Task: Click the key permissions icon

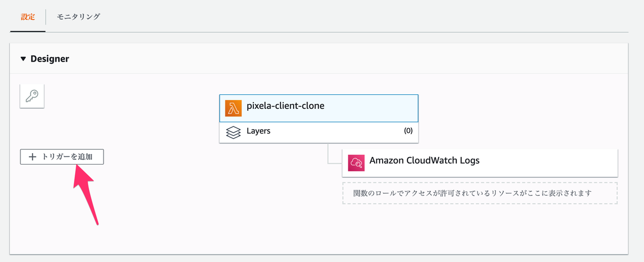Action: 32,96
